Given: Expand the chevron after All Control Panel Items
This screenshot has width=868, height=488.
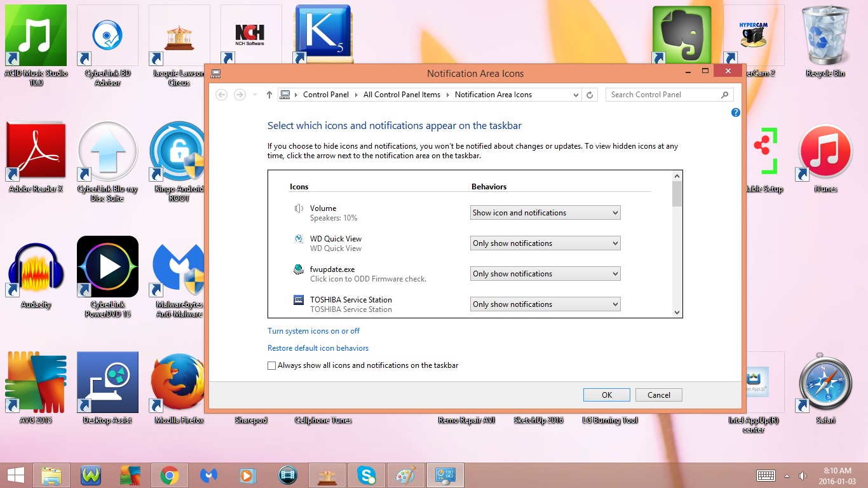Looking at the screenshot, I should coord(447,95).
